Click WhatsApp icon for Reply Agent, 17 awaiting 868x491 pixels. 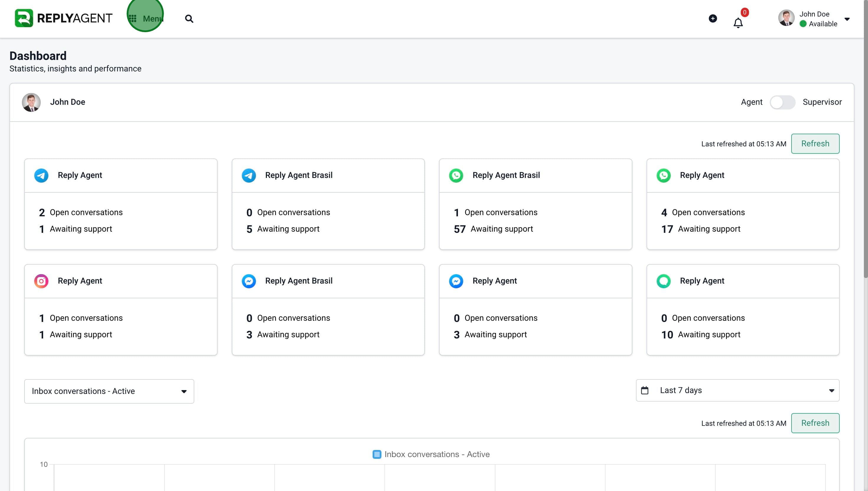click(x=663, y=175)
